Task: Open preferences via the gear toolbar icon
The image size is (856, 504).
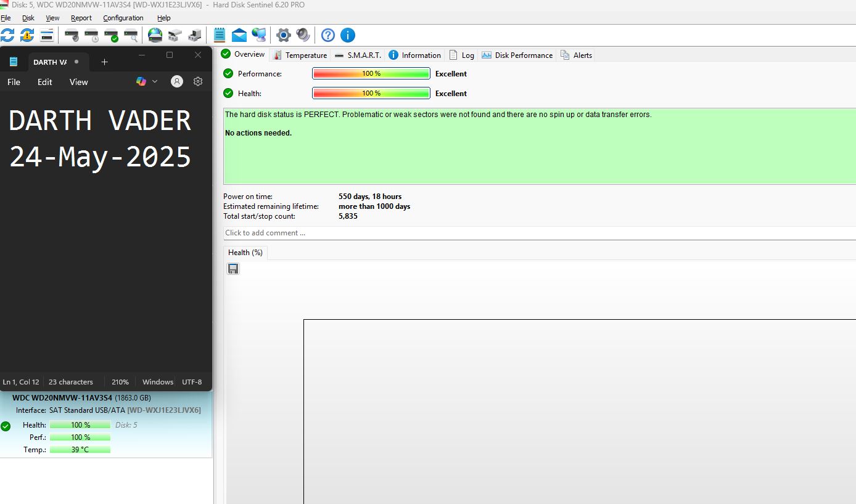Action: [283, 35]
